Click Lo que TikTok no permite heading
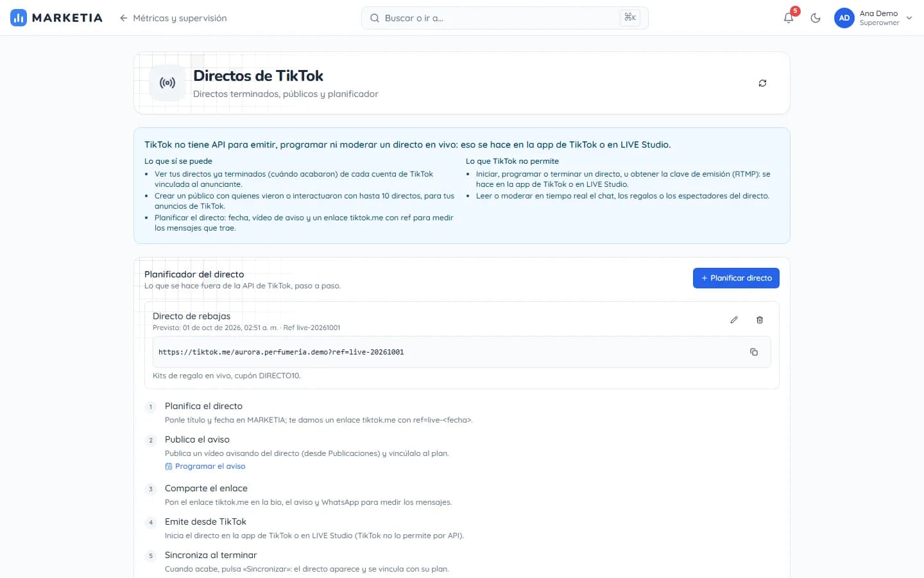Screen dimensions: 924x578 [512, 161]
